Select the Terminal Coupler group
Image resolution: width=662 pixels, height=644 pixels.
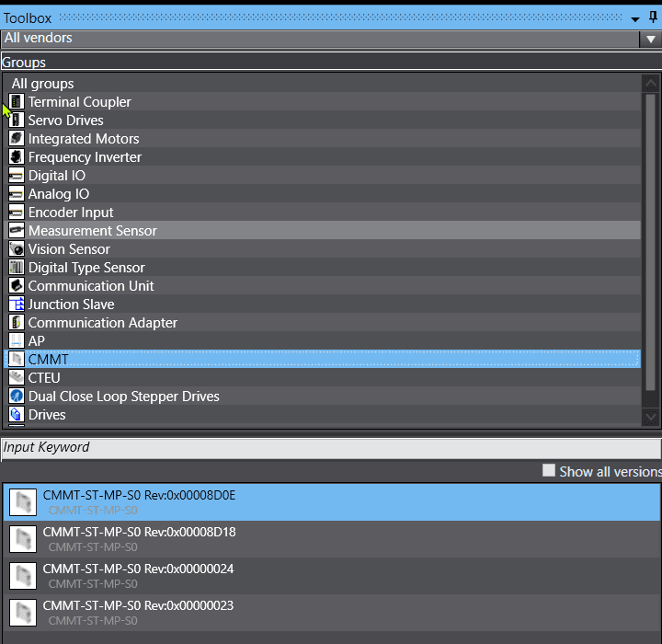click(323, 102)
